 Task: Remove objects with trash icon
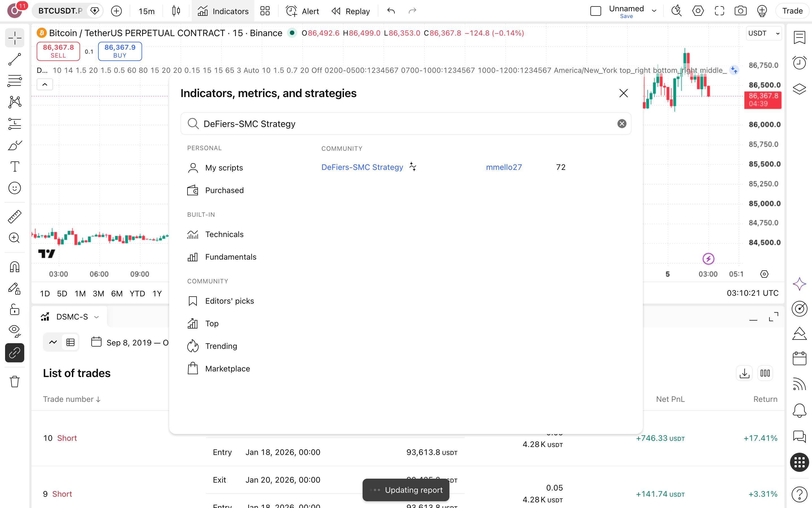[14, 381]
